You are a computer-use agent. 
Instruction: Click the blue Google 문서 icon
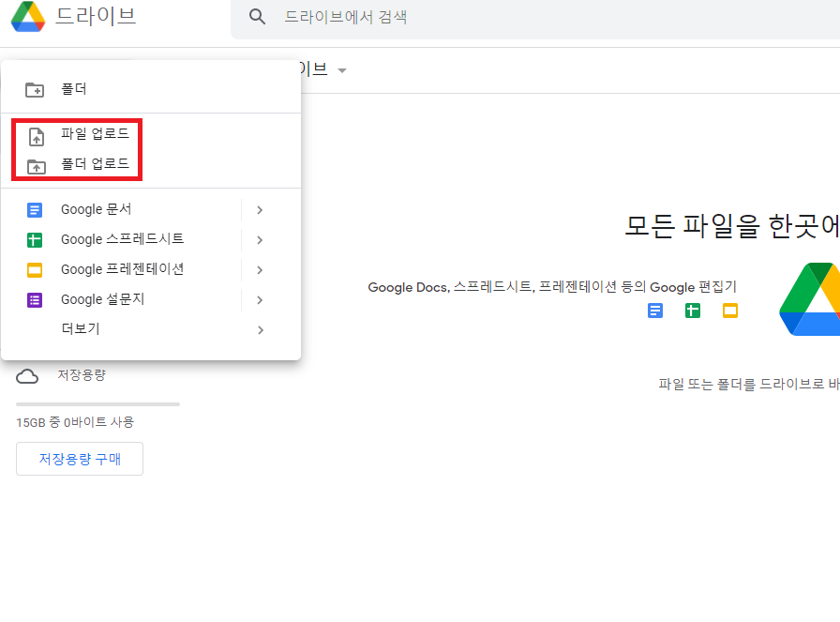pyautogui.click(x=35, y=209)
